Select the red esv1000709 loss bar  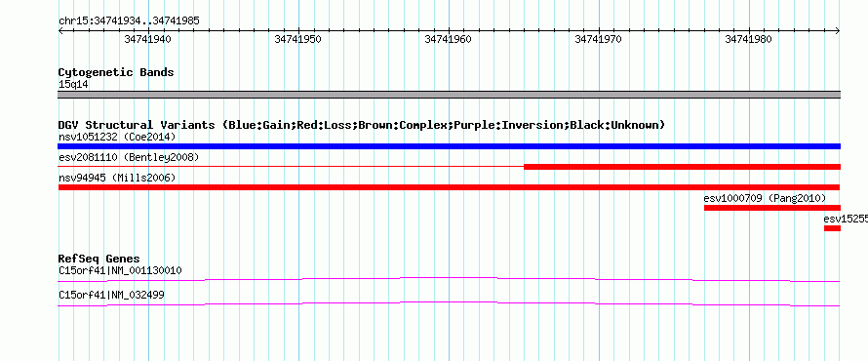(x=772, y=208)
